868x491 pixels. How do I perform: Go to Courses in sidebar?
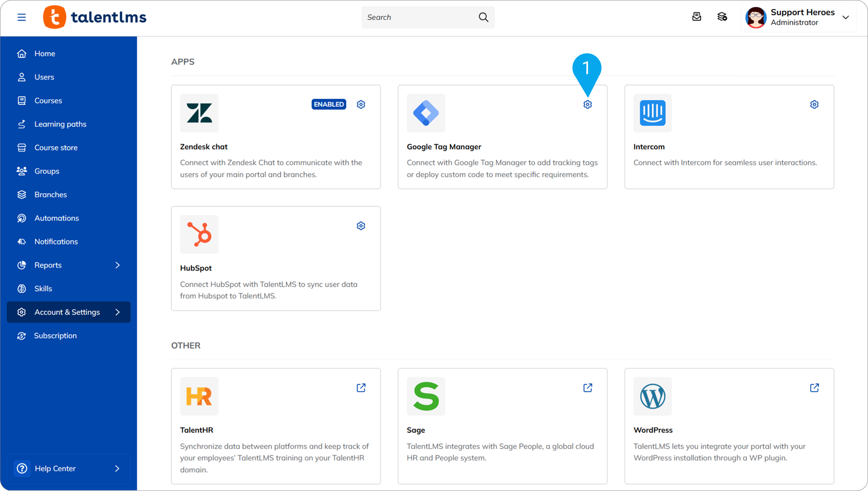point(48,100)
